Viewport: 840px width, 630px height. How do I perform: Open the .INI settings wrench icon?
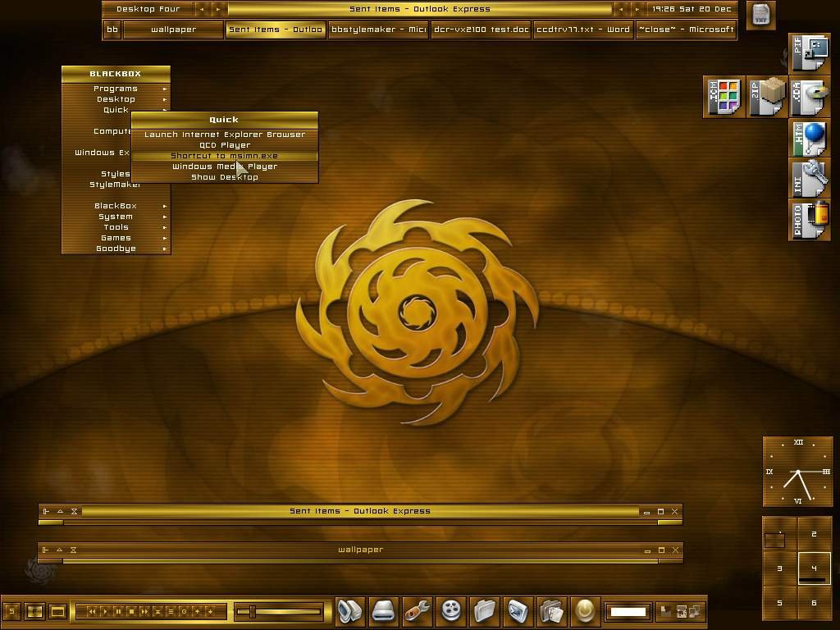tap(810, 178)
